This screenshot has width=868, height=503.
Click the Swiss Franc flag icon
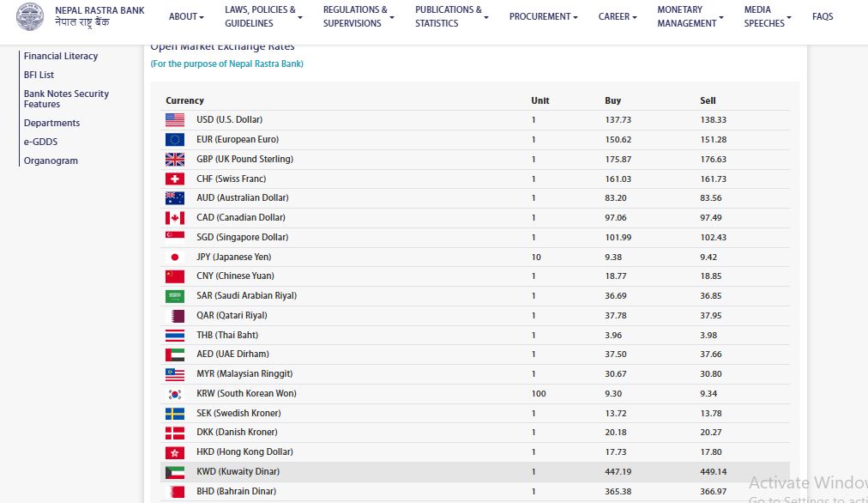[x=175, y=179]
